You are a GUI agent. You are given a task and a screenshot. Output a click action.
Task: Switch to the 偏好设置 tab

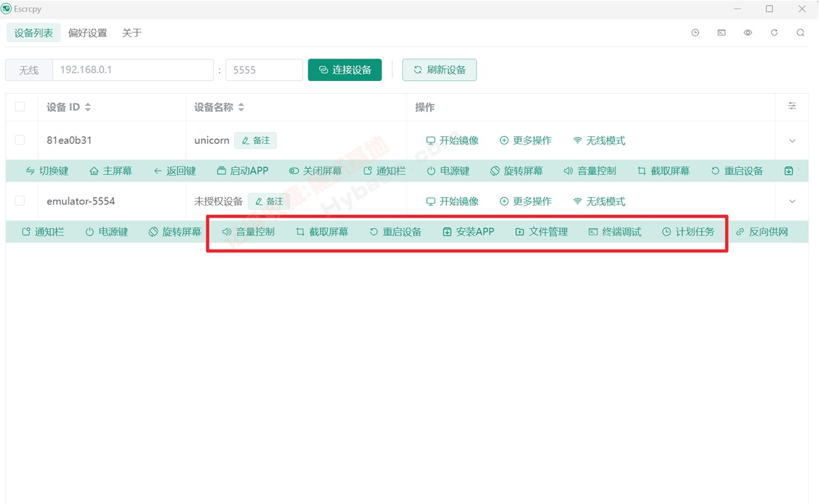88,32
